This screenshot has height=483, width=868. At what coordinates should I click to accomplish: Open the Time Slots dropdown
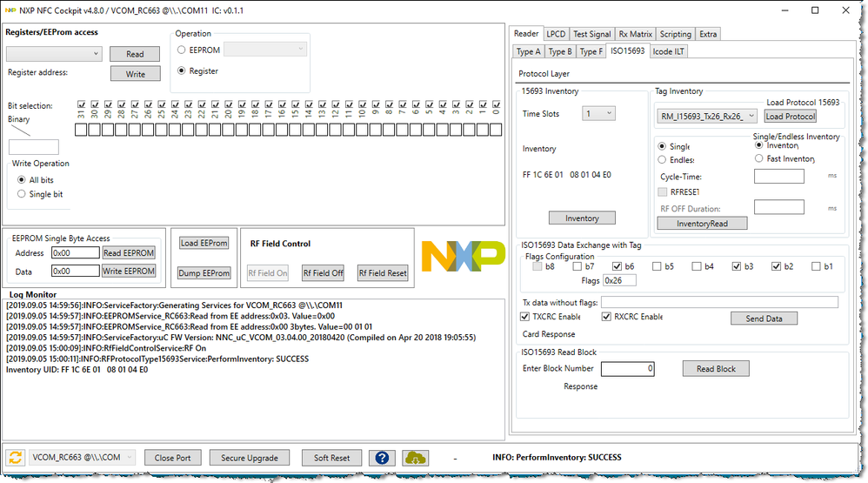[x=598, y=113]
